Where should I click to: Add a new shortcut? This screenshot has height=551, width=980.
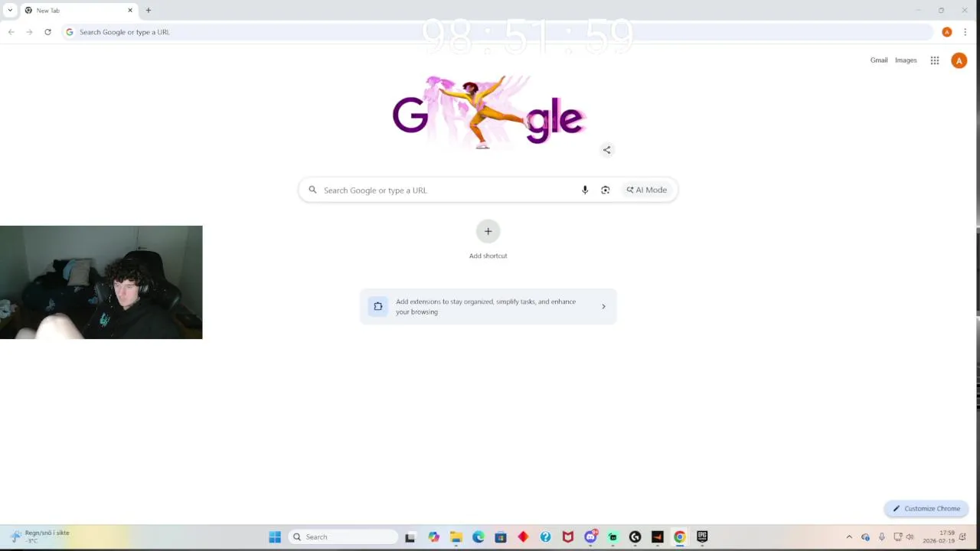tap(488, 231)
